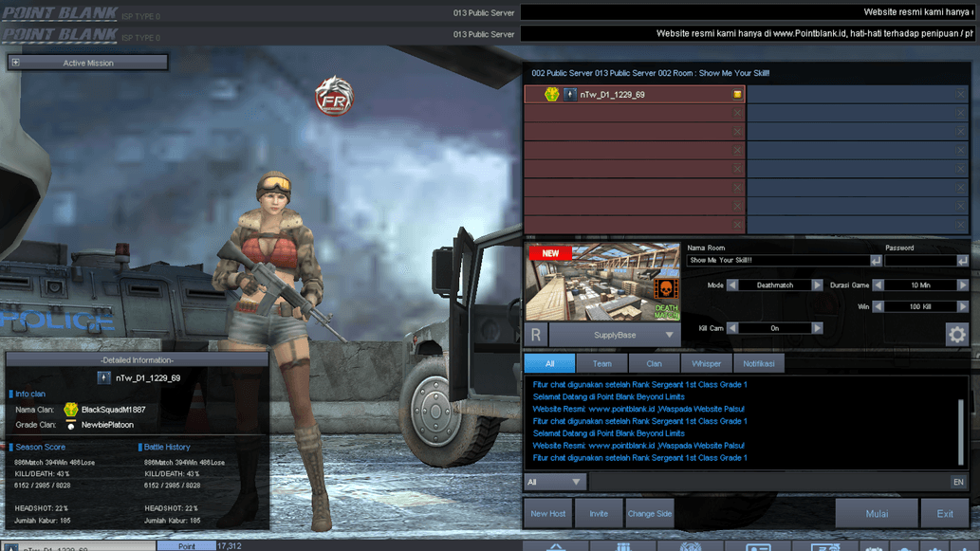The width and height of the screenshot is (980, 551).
Task: Toggle Kill Cam using right arrow
Action: coord(817,328)
